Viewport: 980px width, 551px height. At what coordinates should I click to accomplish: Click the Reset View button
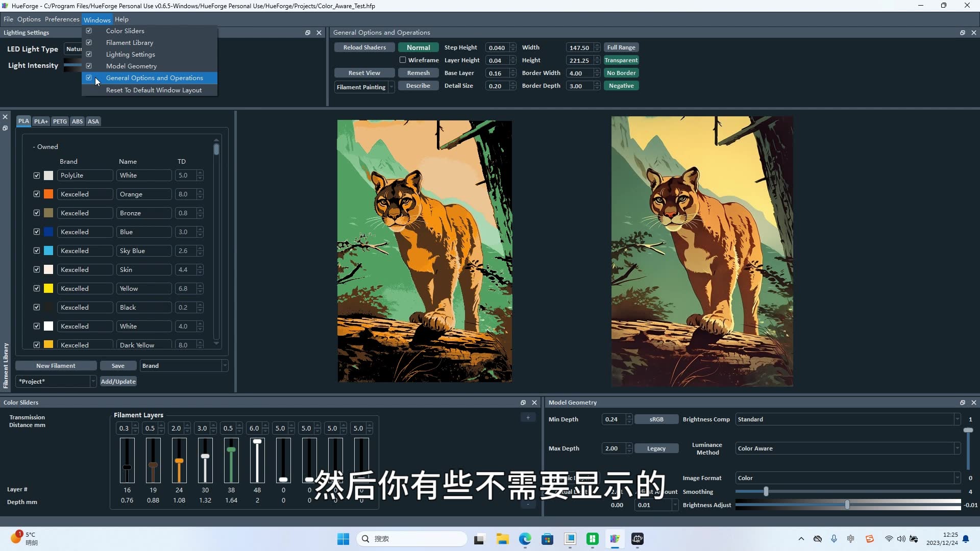point(364,72)
